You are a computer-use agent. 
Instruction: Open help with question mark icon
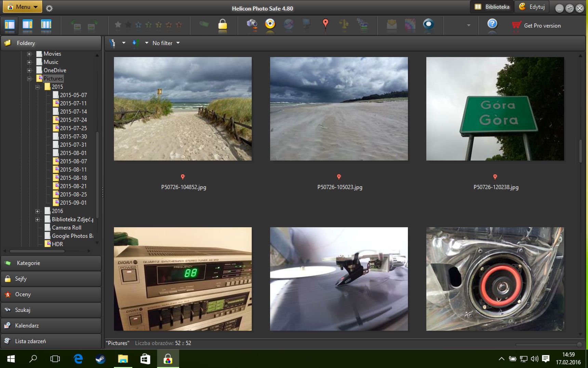(x=492, y=24)
